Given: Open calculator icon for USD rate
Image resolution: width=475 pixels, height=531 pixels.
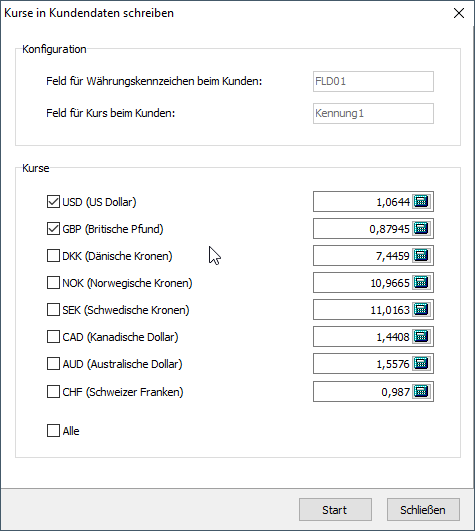Looking at the screenshot, I should coord(422,201).
